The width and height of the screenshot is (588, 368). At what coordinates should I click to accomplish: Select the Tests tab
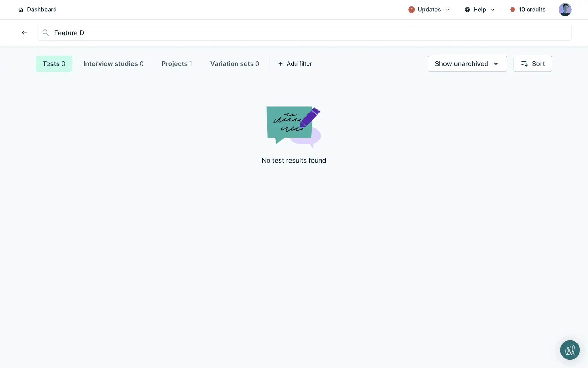[x=54, y=64]
